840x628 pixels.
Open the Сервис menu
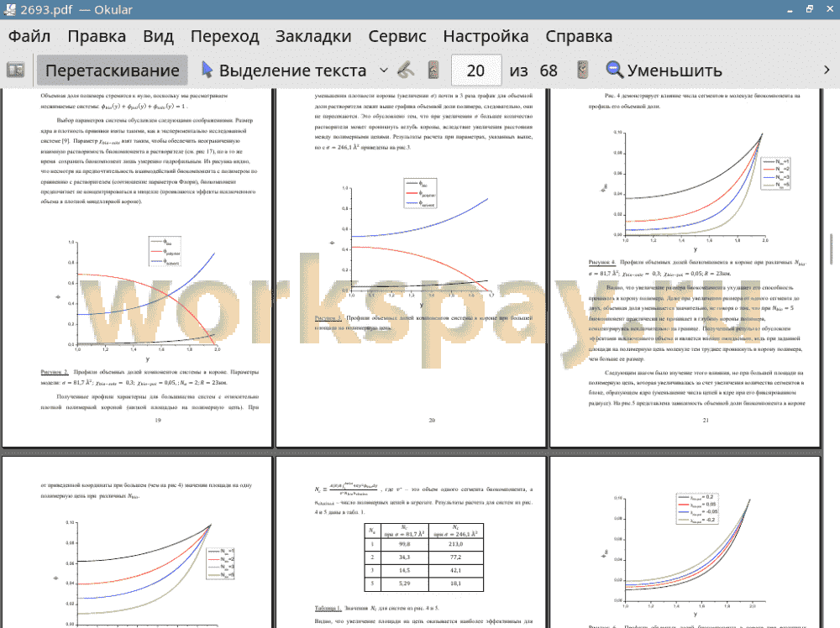click(397, 36)
